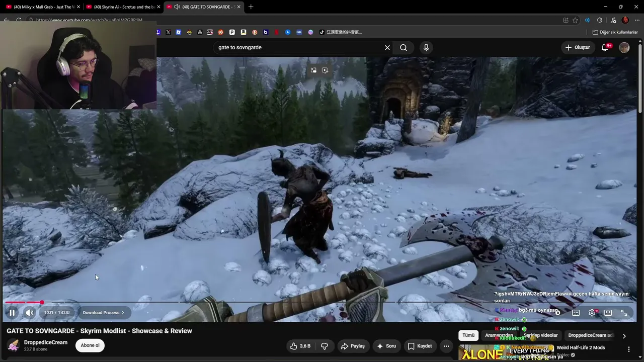Open options for Weird Half-Life 2 Mods

click(628, 349)
